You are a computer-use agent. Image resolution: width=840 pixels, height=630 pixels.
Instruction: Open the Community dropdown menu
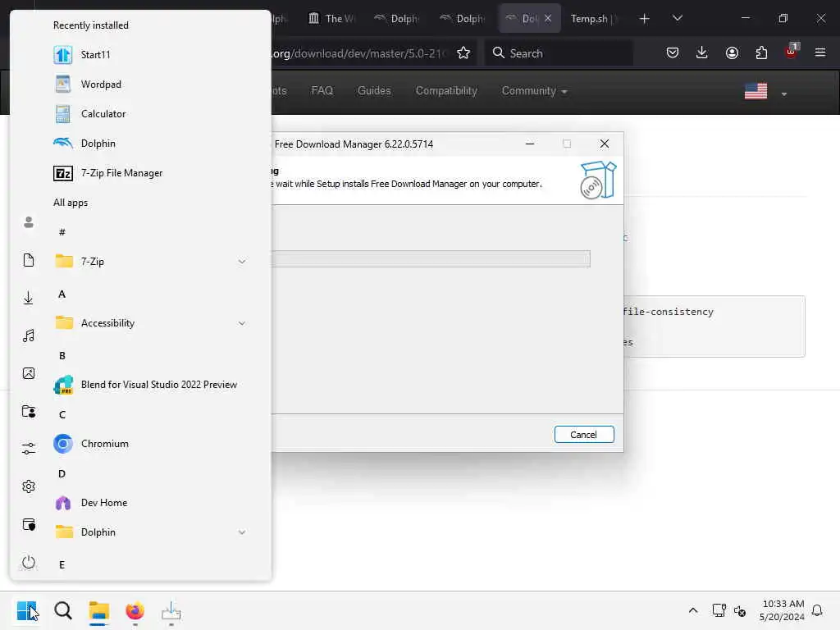[x=534, y=90]
